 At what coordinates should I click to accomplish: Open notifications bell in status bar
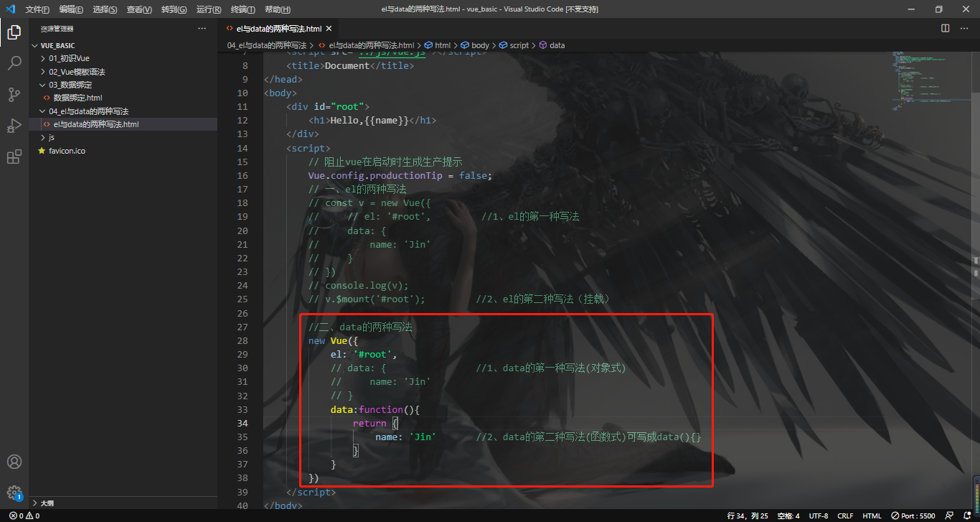pyautogui.click(x=968, y=516)
